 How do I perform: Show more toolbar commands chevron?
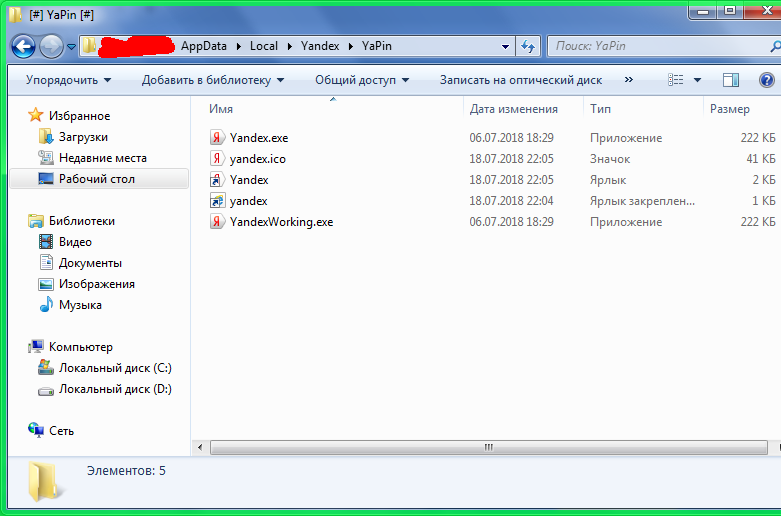coord(629,80)
